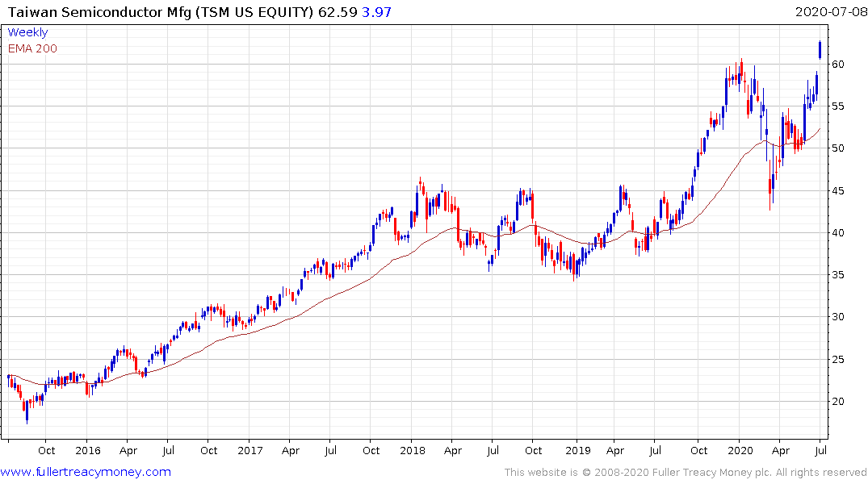
Task: Click the 60 price axis label
Action: pos(838,65)
